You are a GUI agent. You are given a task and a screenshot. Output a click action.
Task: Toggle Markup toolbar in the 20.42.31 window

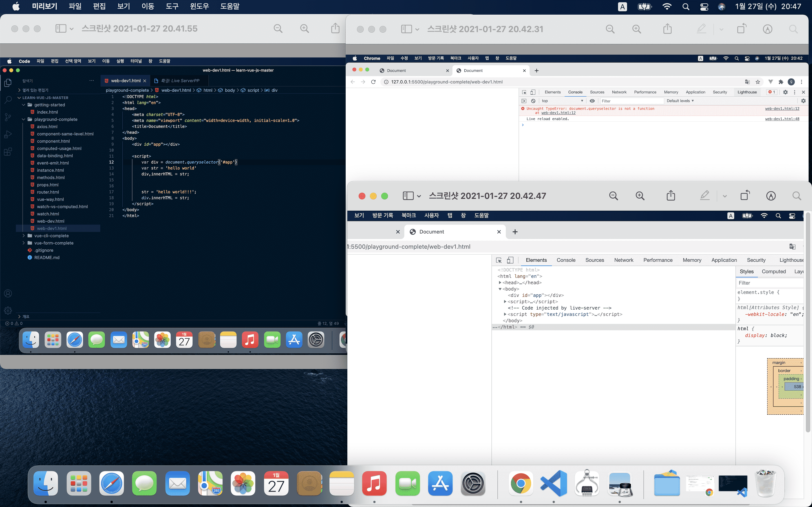tap(767, 29)
